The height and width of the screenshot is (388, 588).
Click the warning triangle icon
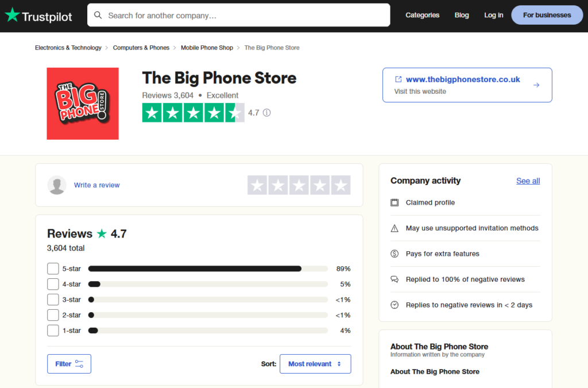pos(394,228)
